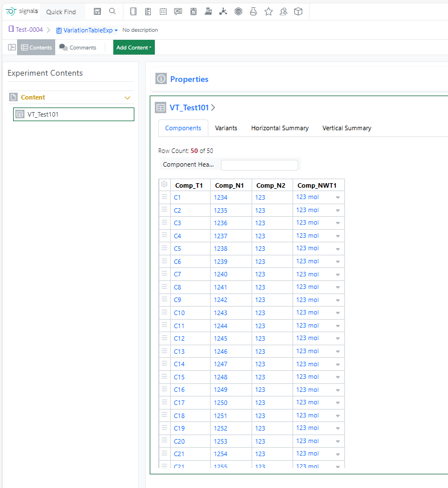Open the notebook icon in top toolbar

[133, 11]
